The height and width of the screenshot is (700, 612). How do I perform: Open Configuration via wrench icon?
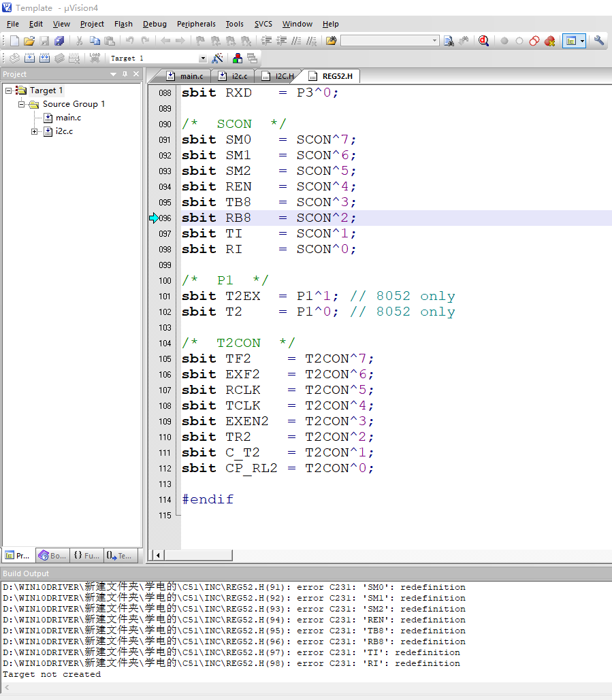(x=599, y=41)
